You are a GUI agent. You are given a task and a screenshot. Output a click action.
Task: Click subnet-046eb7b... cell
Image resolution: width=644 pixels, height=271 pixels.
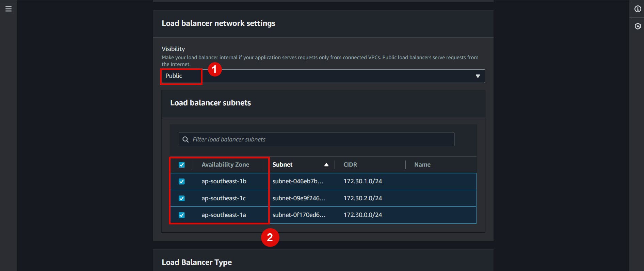pyautogui.click(x=298, y=181)
